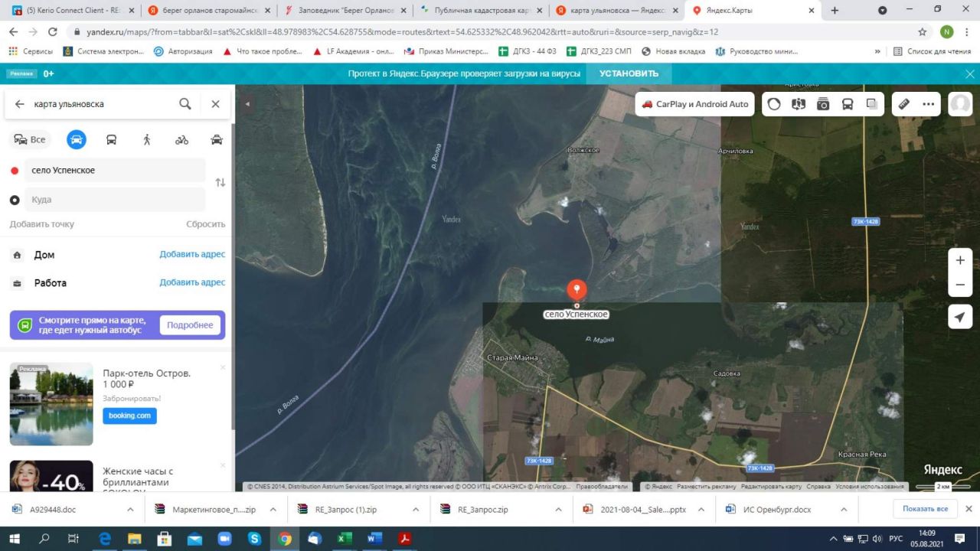This screenshot has height=551, width=980.
Task: Open Excel from the taskbar
Action: tap(345, 539)
